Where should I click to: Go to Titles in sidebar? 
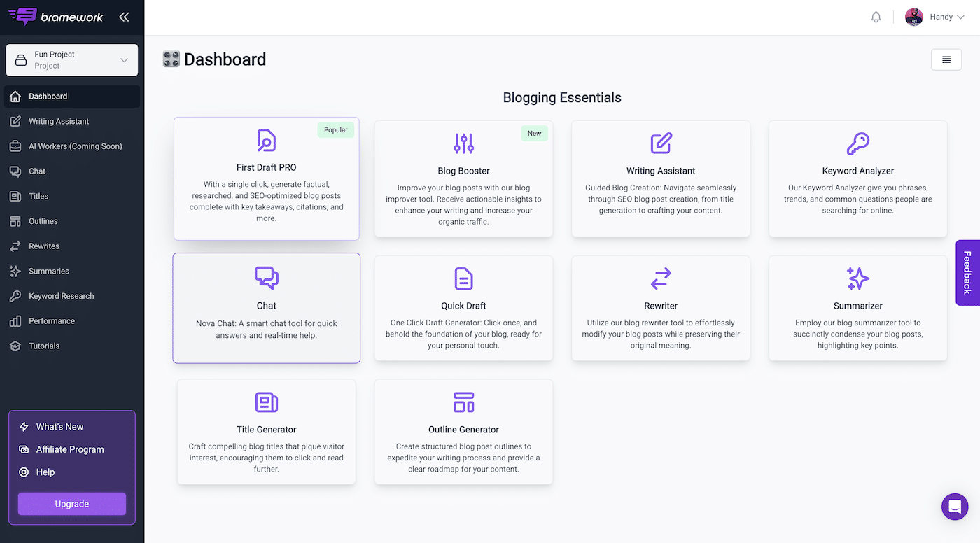click(72, 197)
